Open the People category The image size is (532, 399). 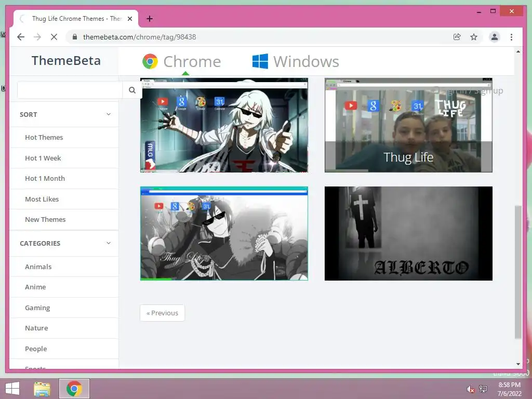(36, 349)
